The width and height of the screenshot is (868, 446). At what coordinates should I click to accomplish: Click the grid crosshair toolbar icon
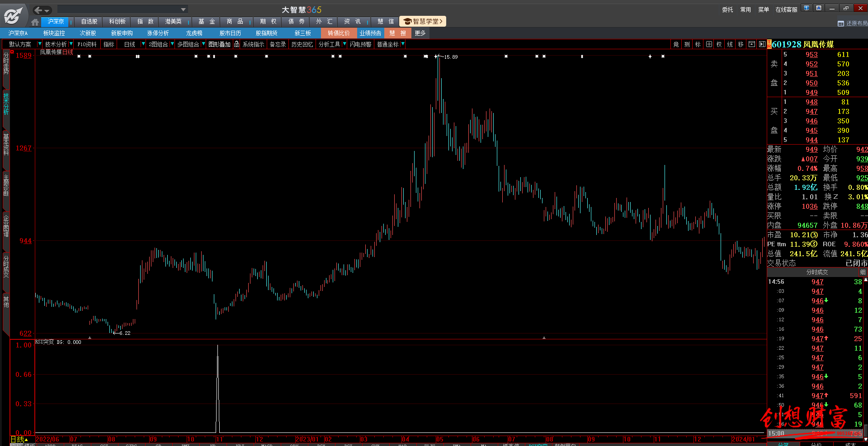click(708, 44)
